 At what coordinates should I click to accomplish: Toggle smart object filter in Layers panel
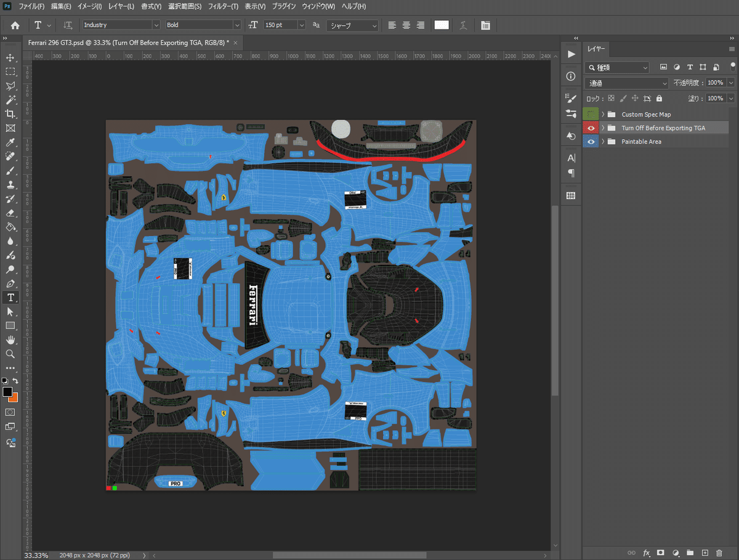tap(716, 67)
